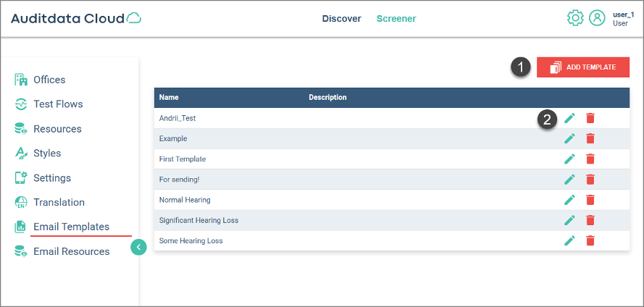Select the Some Hearing Loss name
The image size is (644, 307).
pos(191,240)
